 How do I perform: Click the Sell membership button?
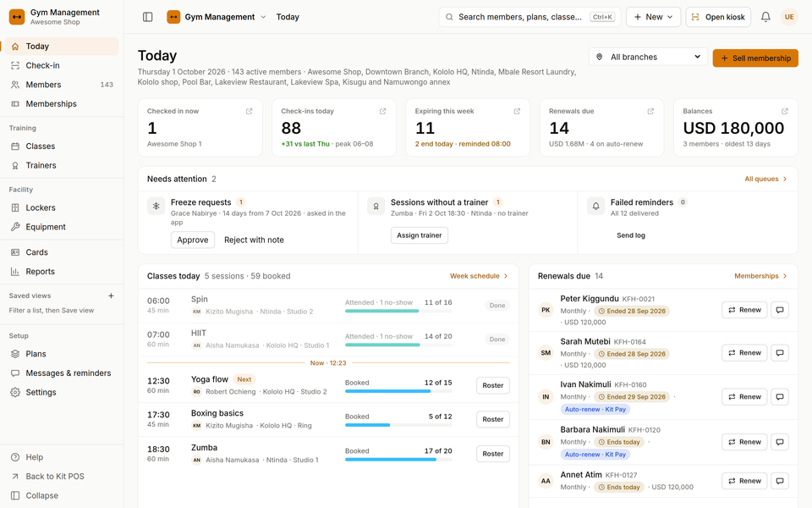point(755,58)
